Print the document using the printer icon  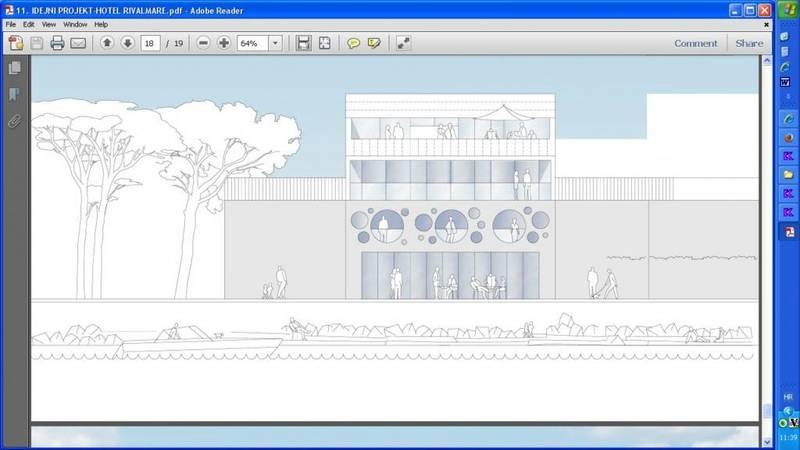(x=57, y=43)
